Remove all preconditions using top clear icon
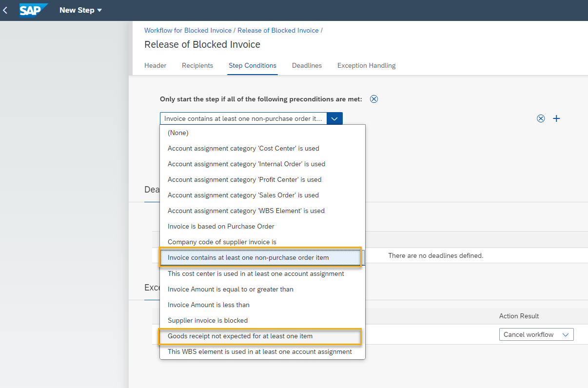 (374, 99)
